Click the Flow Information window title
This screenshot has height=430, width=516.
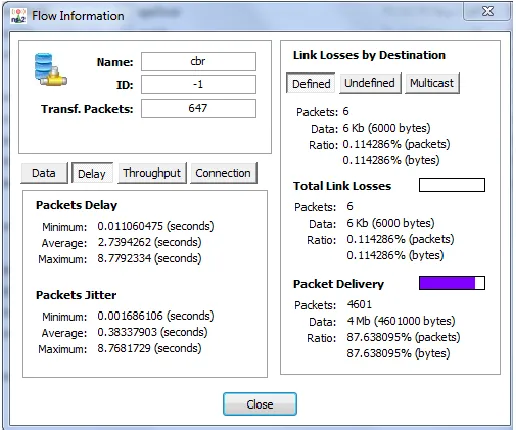78,16
